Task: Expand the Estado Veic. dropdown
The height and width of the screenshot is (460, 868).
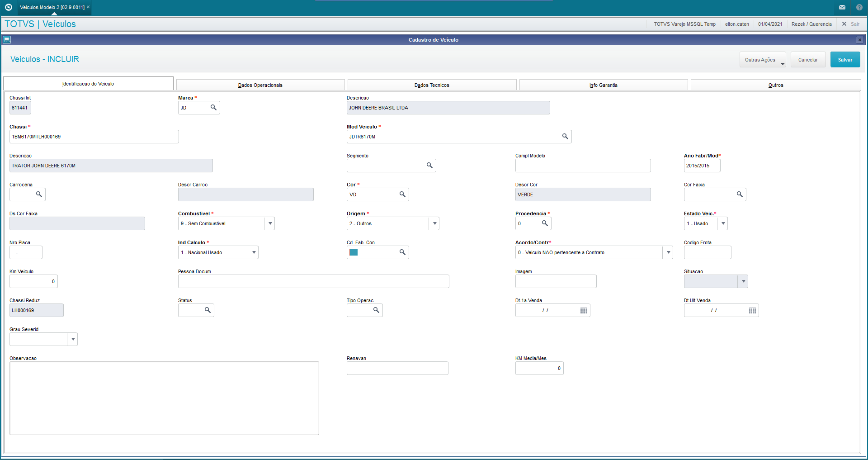Action: coord(723,223)
